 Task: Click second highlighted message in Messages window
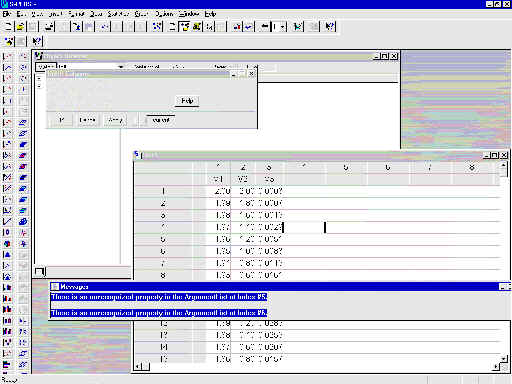pos(159,313)
